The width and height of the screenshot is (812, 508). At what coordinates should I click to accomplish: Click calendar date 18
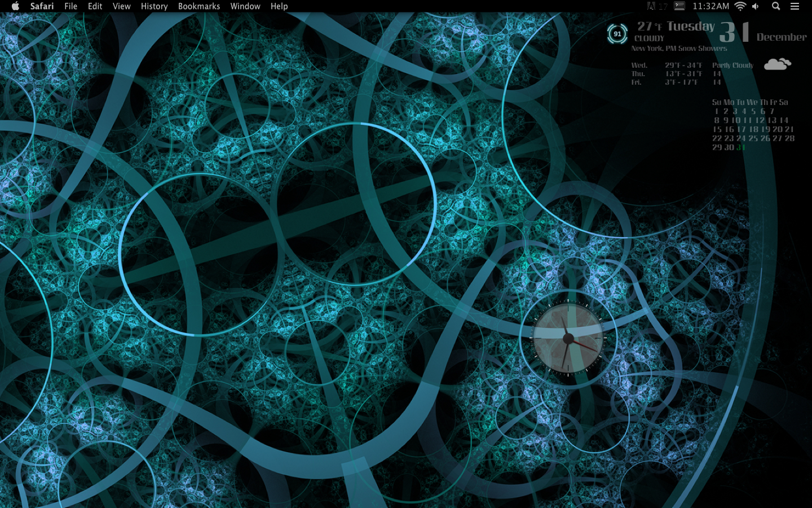click(753, 129)
